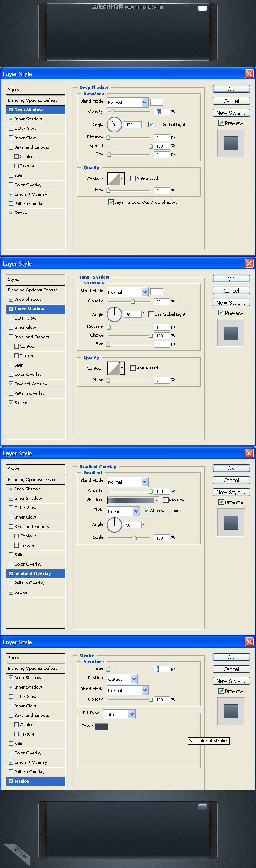Close the Stroke Layer Style dialog
This screenshot has height=868, width=256.
pos(249,642)
